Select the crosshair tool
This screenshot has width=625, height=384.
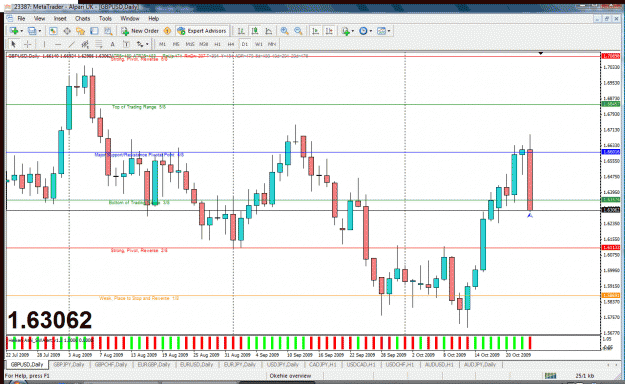pyautogui.click(x=28, y=44)
